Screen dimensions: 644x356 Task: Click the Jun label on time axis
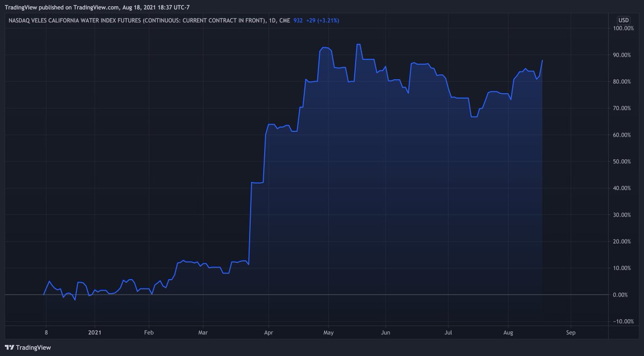tap(385, 332)
